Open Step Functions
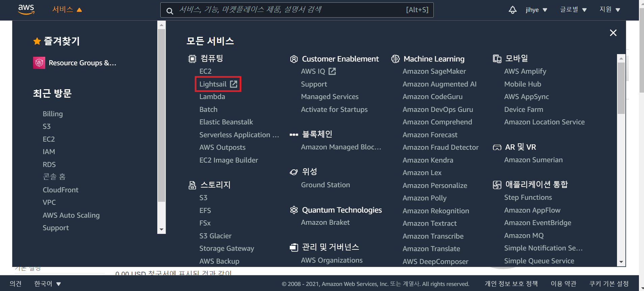 tap(528, 197)
